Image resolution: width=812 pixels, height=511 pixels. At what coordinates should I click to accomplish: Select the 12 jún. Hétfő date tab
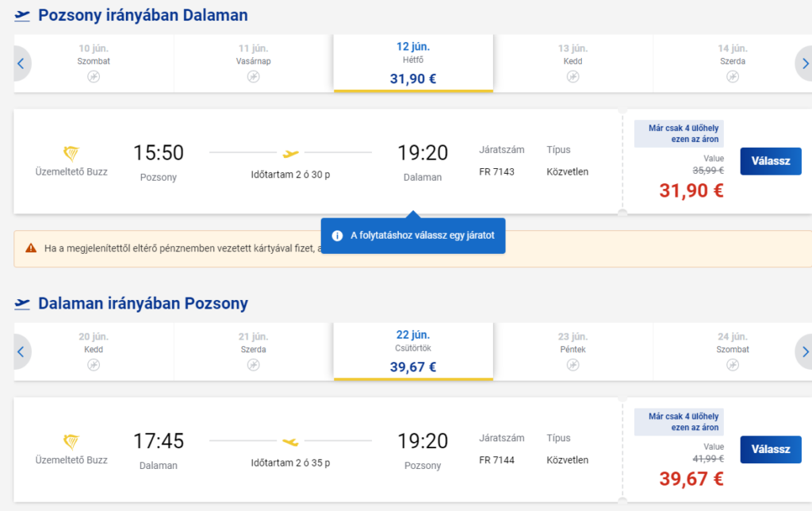click(413, 63)
